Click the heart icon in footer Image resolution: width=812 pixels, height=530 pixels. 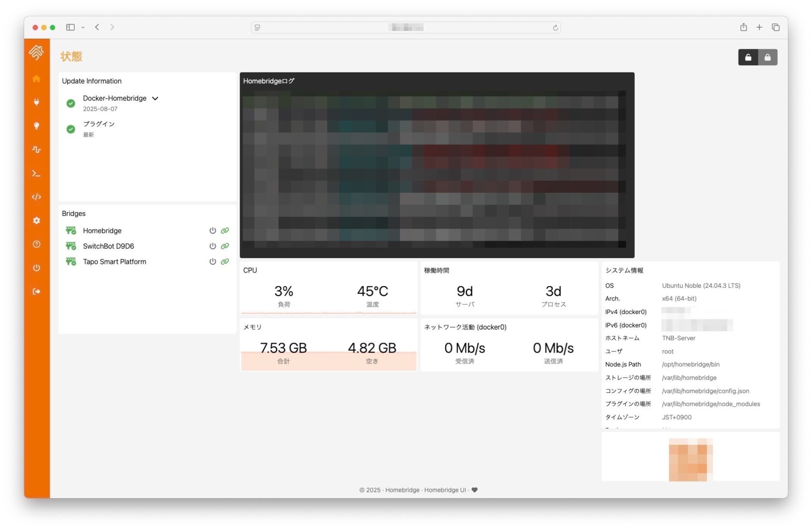click(475, 490)
